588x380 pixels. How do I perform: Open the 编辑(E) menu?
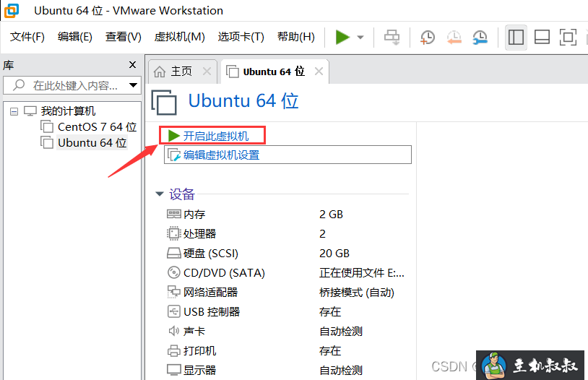click(x=74, y=37)
